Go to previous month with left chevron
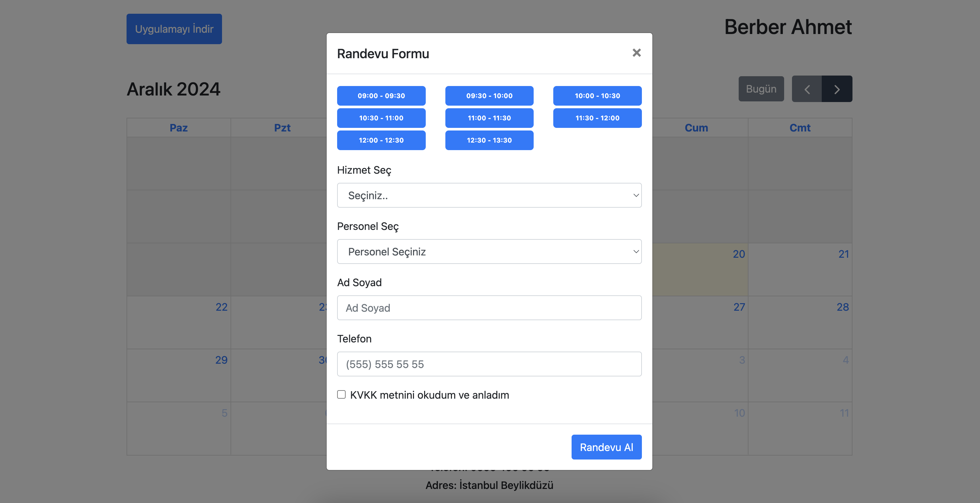Viewport: 980px width, 503px height. click(806, 89)
